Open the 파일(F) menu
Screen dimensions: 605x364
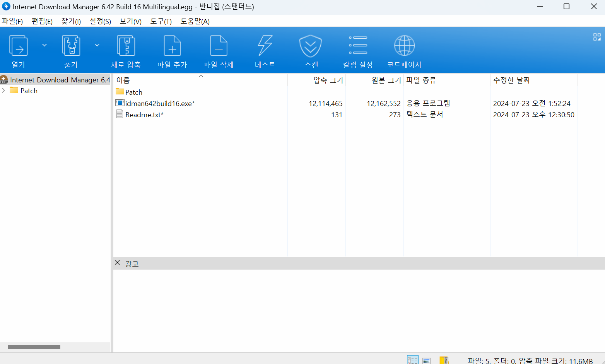coord(12,21)
